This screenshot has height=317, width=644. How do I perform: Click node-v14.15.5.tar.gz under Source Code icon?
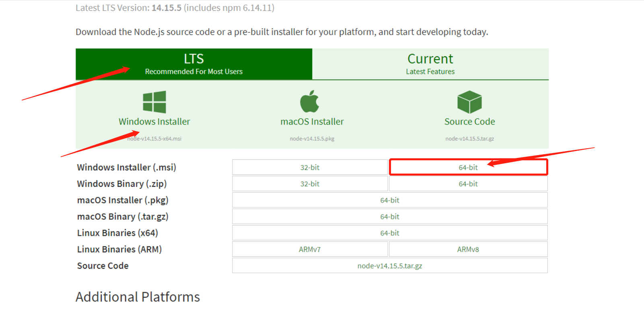tap(470, 139)
